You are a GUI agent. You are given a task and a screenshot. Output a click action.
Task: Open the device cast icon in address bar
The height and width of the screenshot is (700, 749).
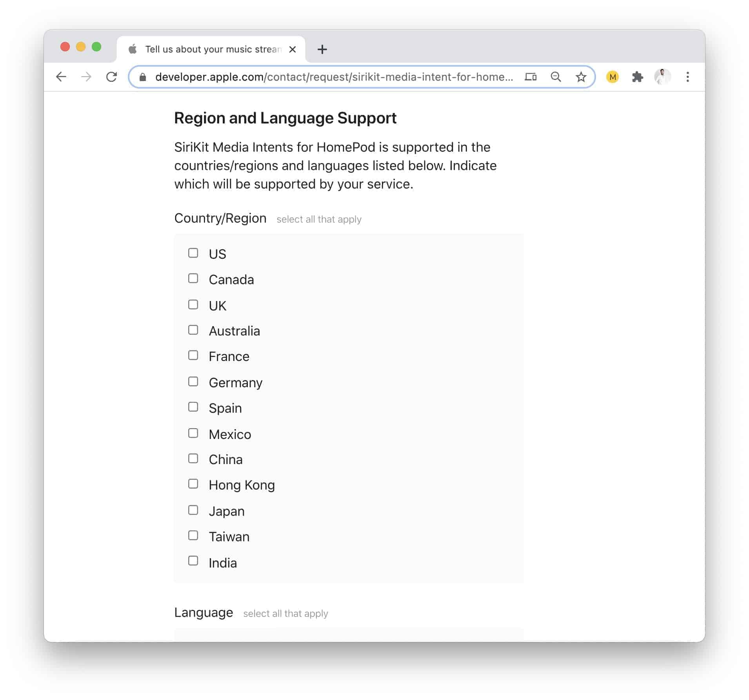tap(531, 77)
